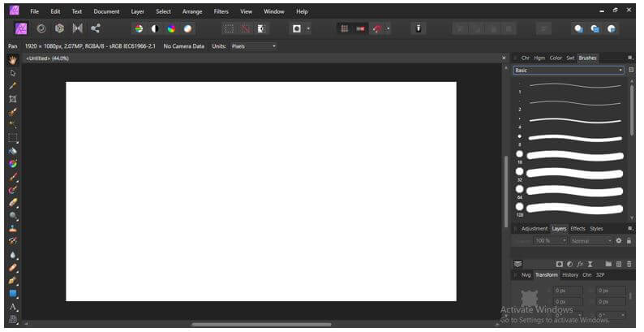644x332 pixels.
Task: Select the Crop tool
Action: [13, 99]
